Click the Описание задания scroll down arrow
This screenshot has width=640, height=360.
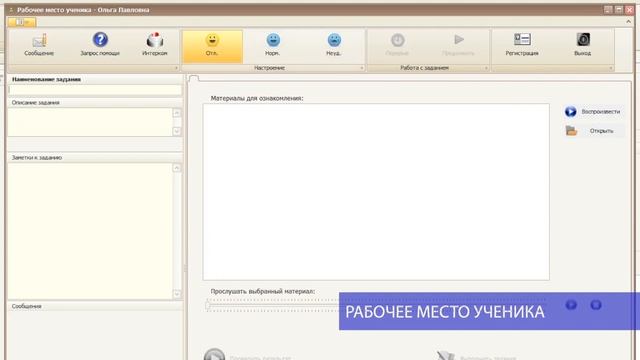(x=177, y=131)
